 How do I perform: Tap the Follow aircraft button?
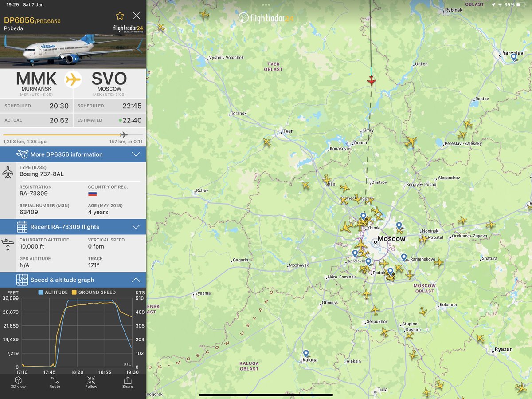pyautogui.click(x=91, y=383)
